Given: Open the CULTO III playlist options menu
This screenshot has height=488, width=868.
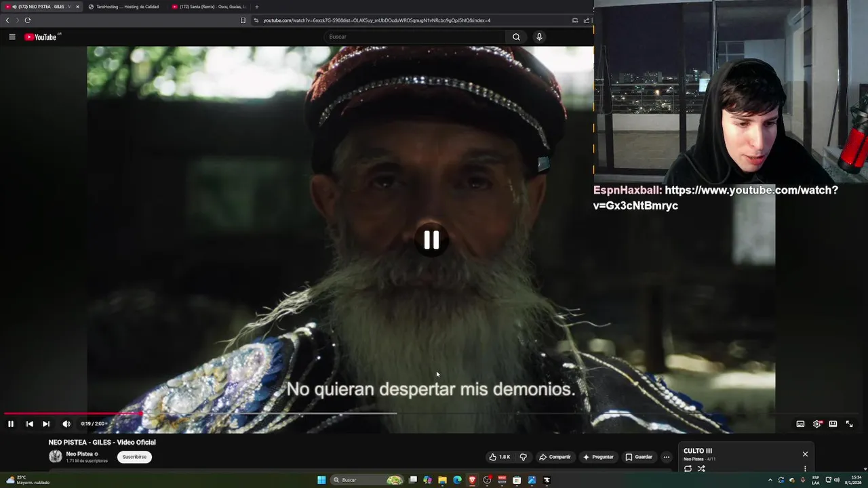Looking at the screenshot, I should [805, 468].
